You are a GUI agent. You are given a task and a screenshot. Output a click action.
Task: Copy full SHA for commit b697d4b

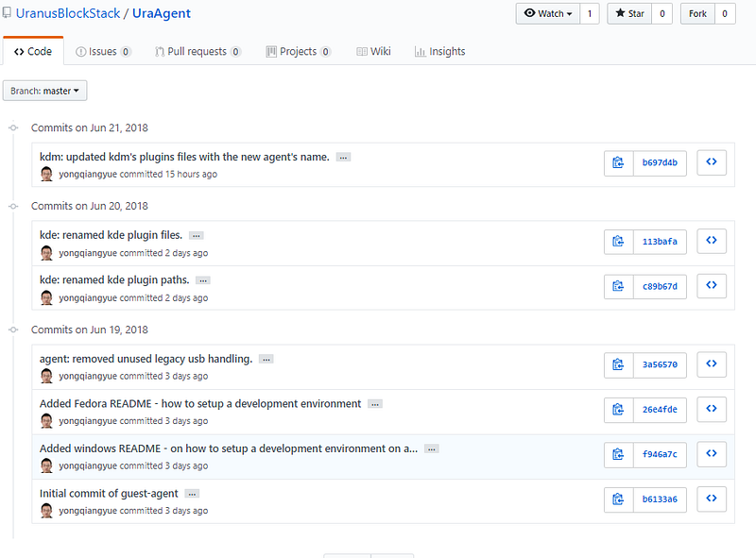click(x=618, y=163)
